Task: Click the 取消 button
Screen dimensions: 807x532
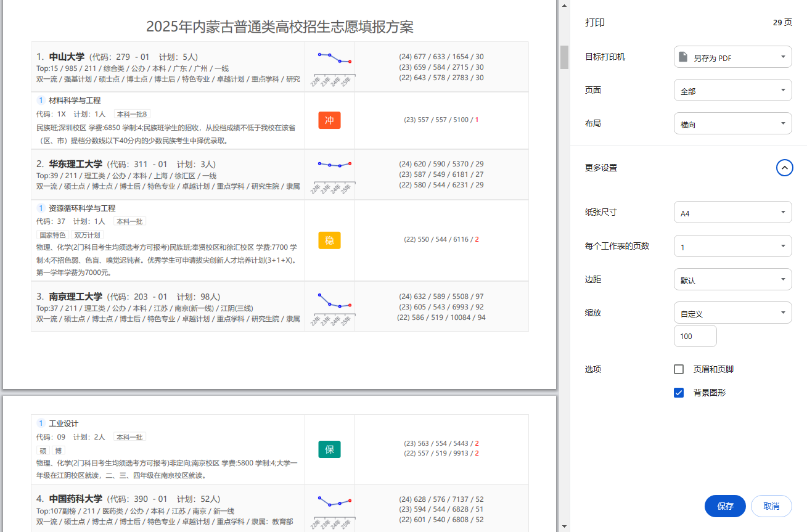Action: click(x=771, y=506)
